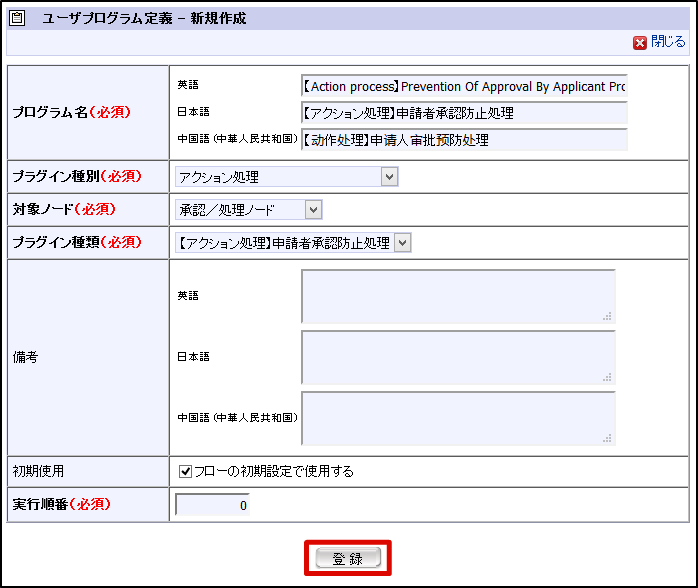Click the English program name field
Image resolution: width=698 pixels, height=588 pixels.
click(464, 87)
